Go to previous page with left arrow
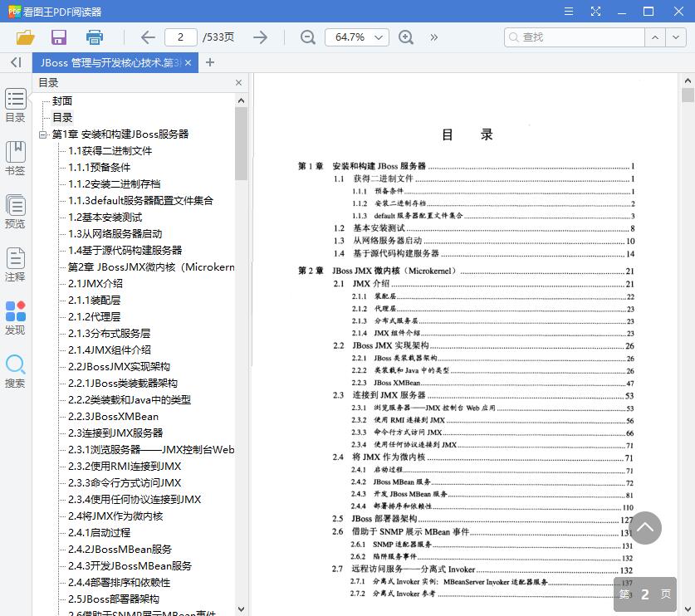 tap(148, 37)
